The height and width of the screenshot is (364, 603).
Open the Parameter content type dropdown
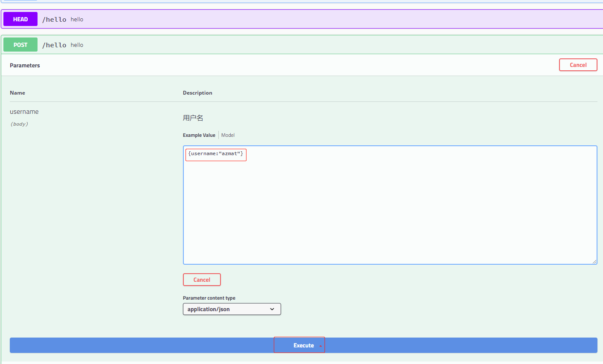tap(232, 309)
